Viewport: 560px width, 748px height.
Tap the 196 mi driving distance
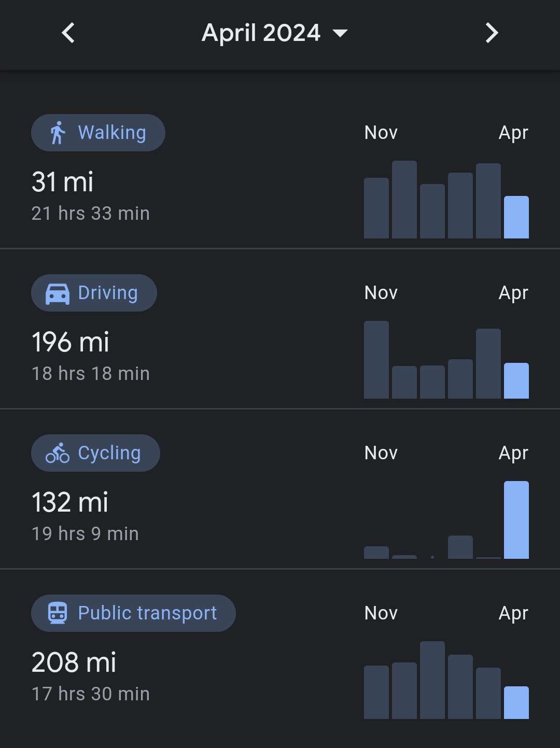pos(71,342)
